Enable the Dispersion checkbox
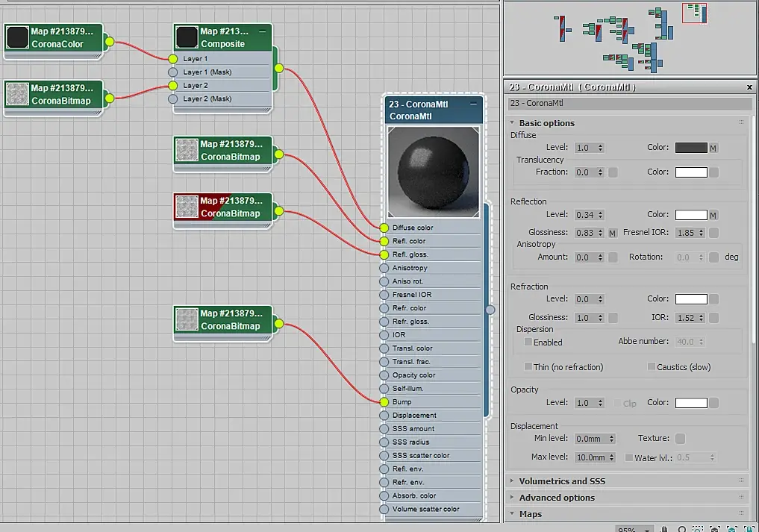Image resolution: width=759 pixels, height=532 pixels. 528,342
